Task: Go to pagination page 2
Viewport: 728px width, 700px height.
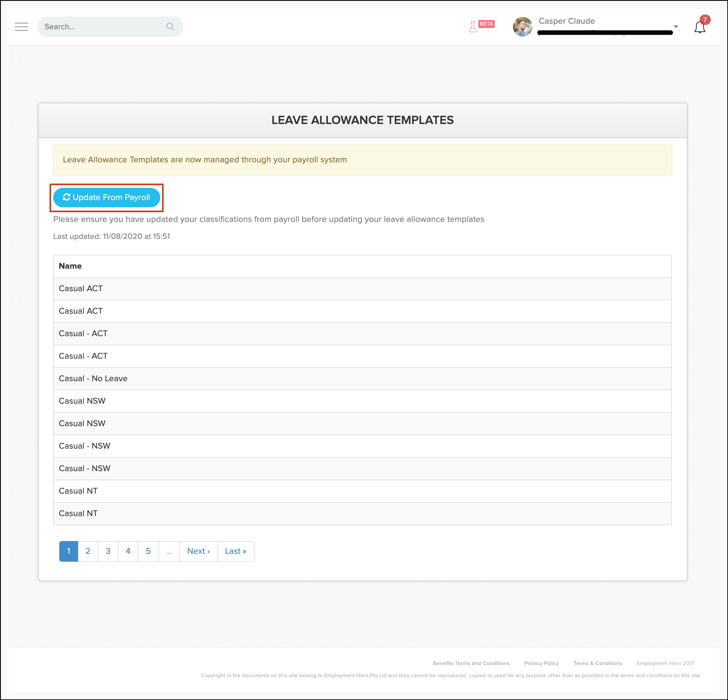Action: point(88,551)
